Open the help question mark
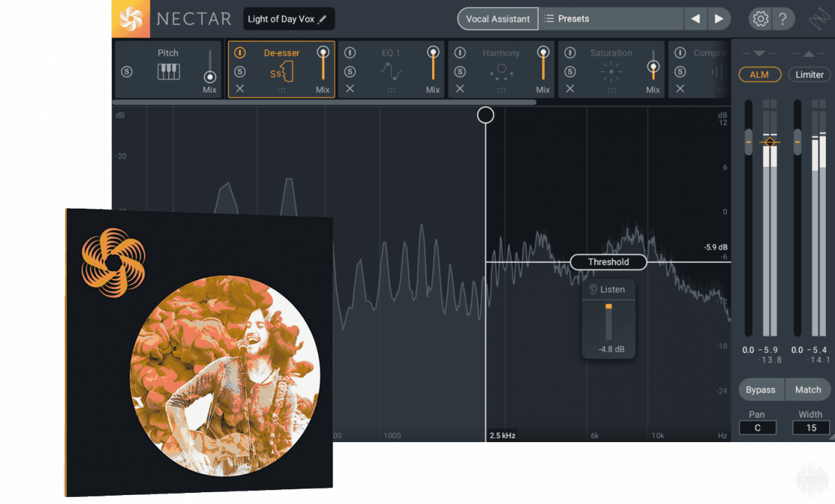Screen dimensions: 835x504 [x=783, y=19]
